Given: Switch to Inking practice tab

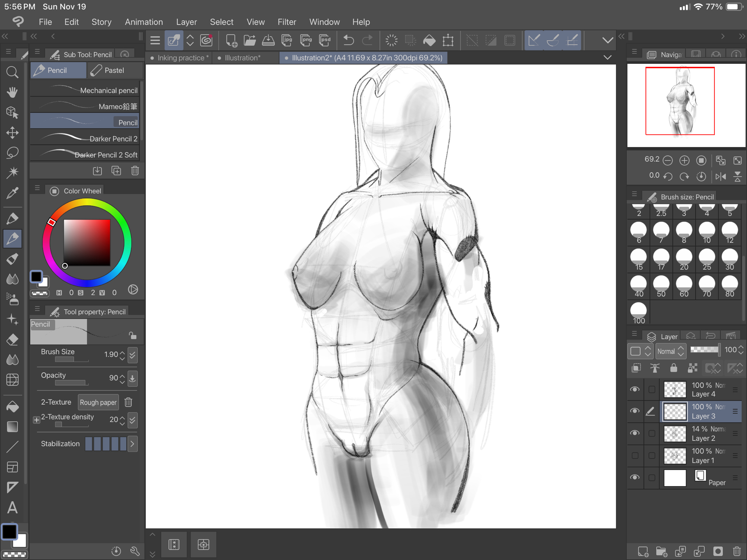Looking at the screenshot, I should click(x=180, y=58).
